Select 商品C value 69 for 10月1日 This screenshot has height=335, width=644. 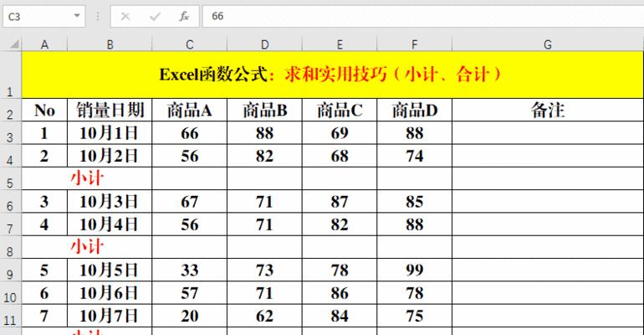340,133
